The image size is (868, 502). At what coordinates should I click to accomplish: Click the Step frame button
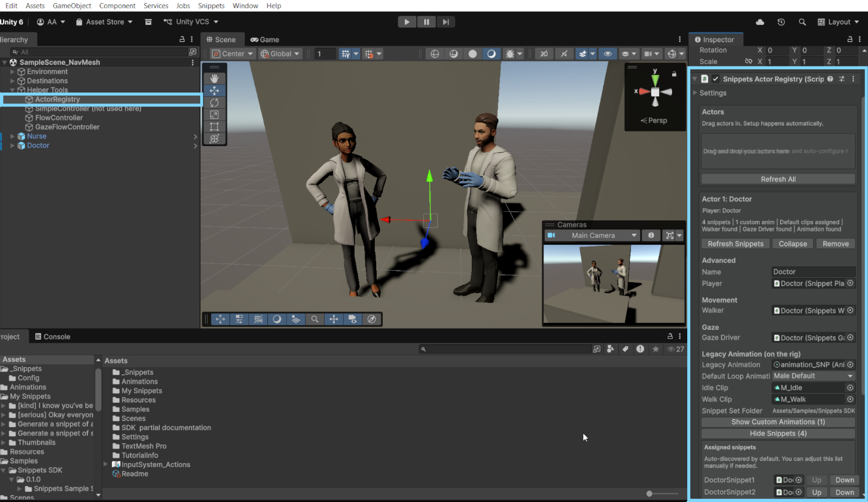tap(446, 22)
